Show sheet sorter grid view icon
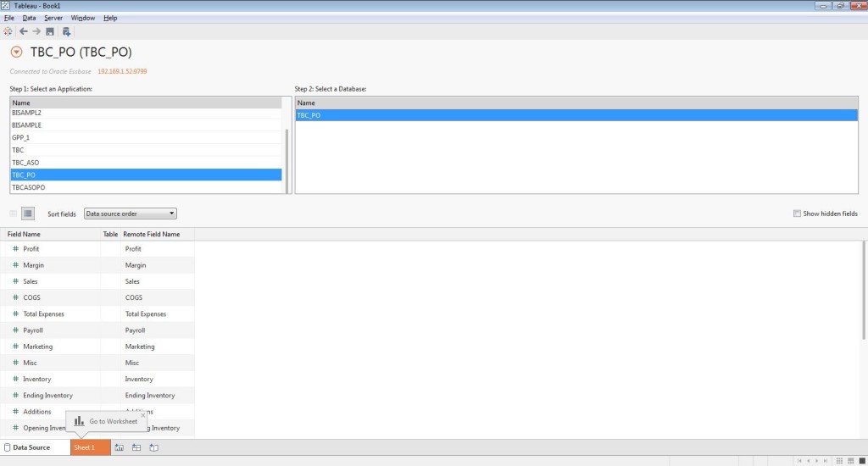 tap(839, 460)
